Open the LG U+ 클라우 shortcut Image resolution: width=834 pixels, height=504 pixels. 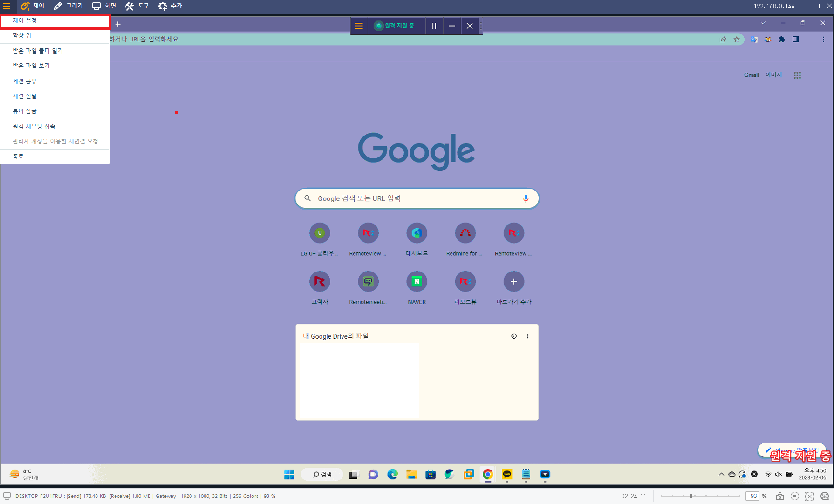click(x=320, y=240)
